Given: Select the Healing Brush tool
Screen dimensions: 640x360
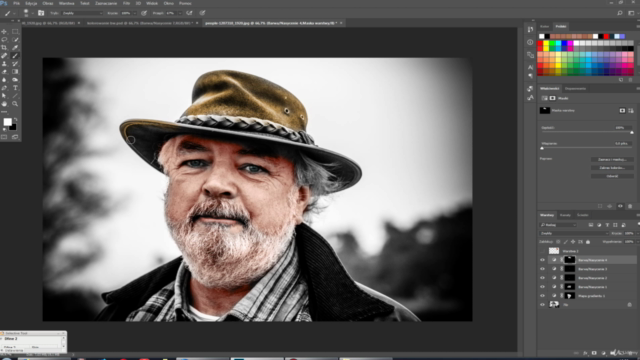Looking at the screenshot, I should pos(4,56).
